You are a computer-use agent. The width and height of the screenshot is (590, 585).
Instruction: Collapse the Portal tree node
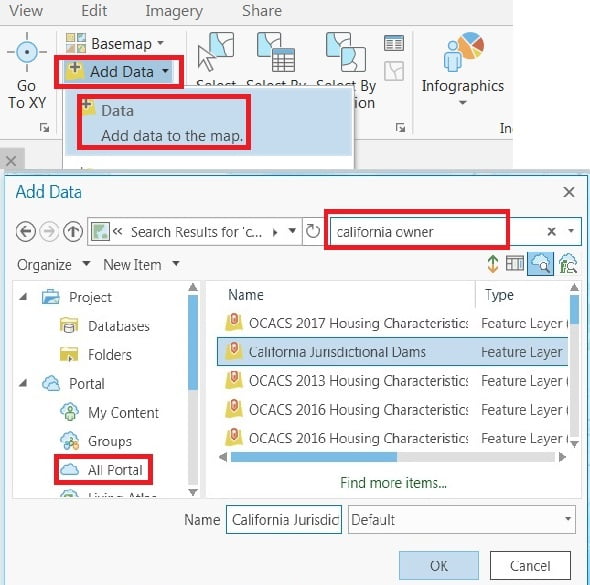[x=23, y=383]
